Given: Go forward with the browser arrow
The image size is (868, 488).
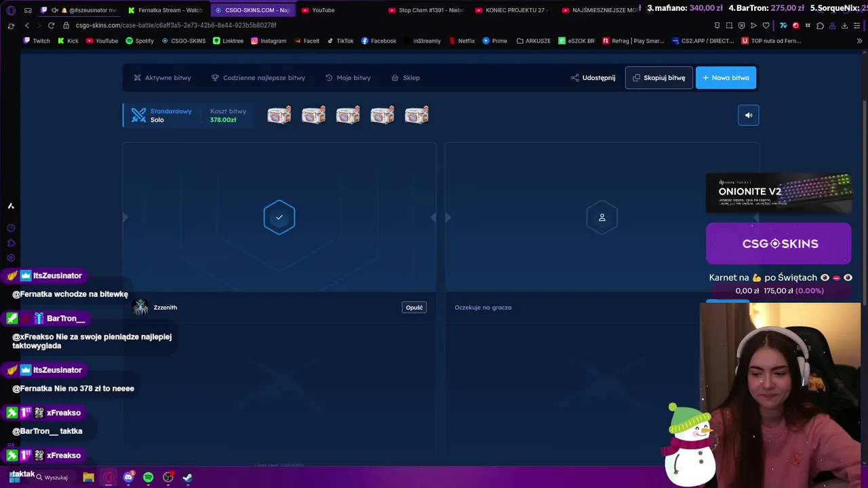Looking at the screenshot, I should pos(39,25).
